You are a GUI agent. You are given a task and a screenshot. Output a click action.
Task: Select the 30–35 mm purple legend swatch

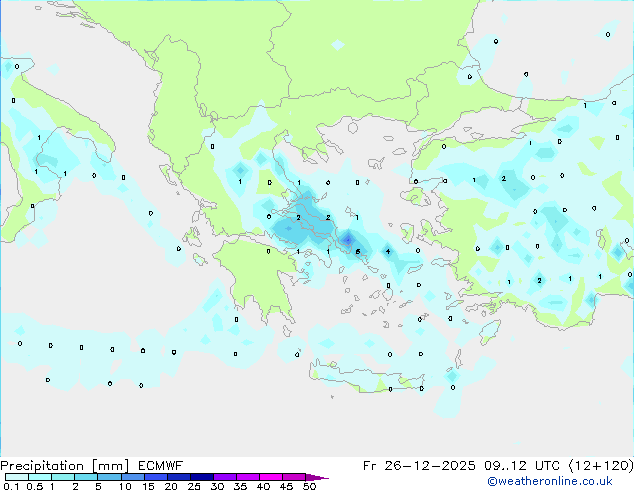point(224,477)
